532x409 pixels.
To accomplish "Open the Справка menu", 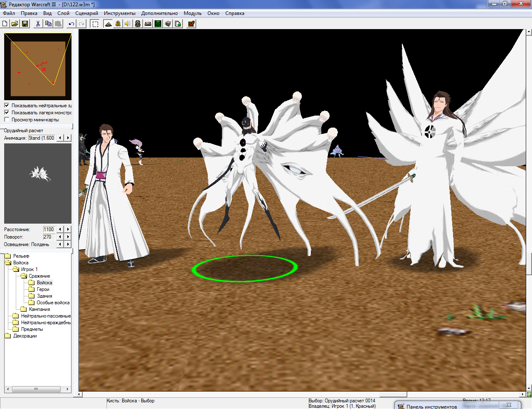I will tap(235, 13).
